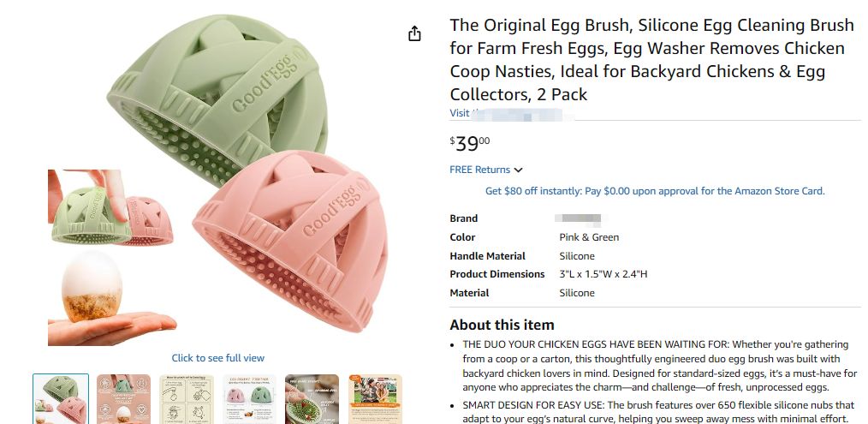Expand the FREE Returns dropdown arrow

519,170
